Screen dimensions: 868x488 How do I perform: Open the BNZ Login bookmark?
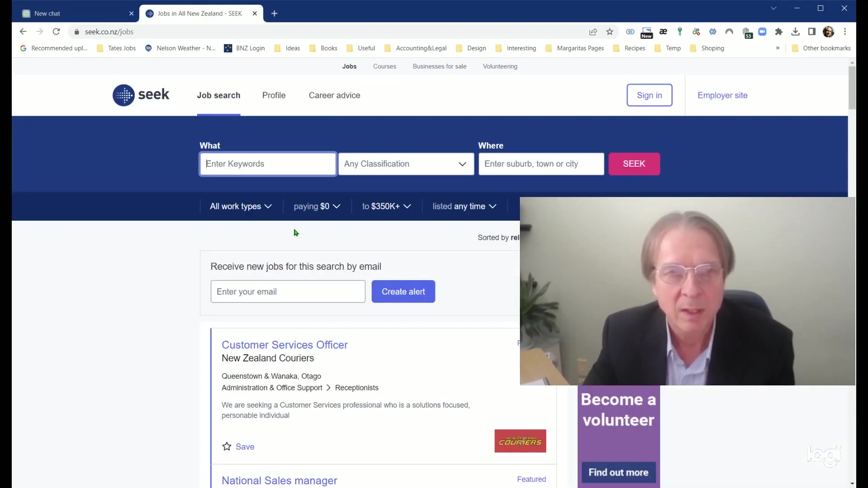point(245,48)
